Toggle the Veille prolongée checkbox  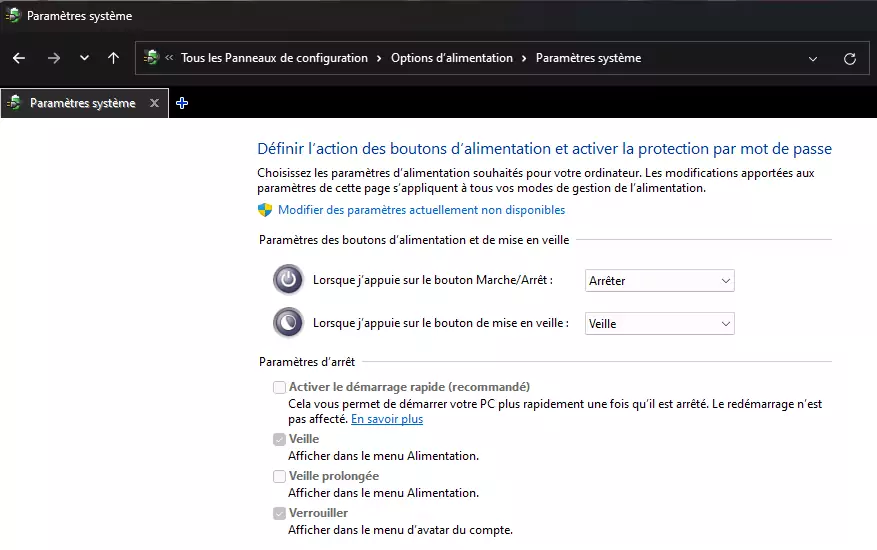pos(279,476)
